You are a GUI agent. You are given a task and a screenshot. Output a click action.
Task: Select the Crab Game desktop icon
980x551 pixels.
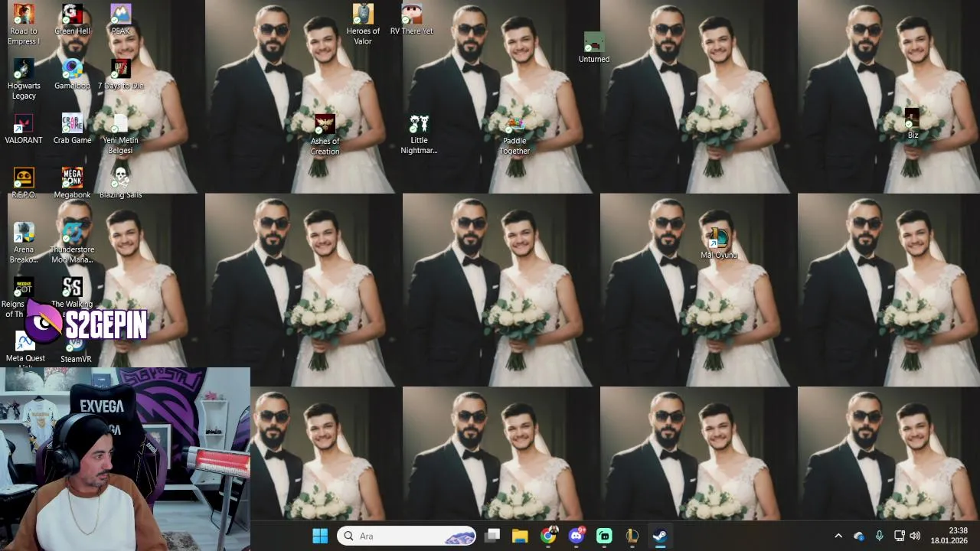(72, 129)
